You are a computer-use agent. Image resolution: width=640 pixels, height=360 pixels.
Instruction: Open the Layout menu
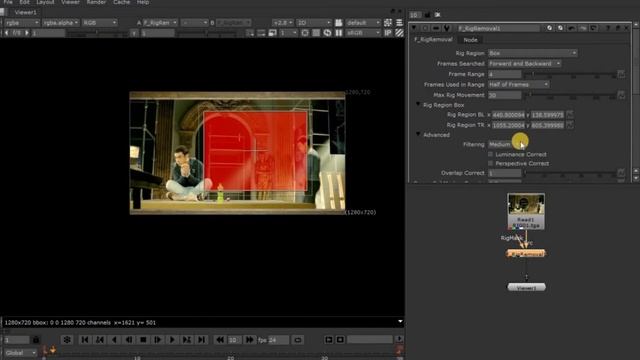[x=45, y=2]
